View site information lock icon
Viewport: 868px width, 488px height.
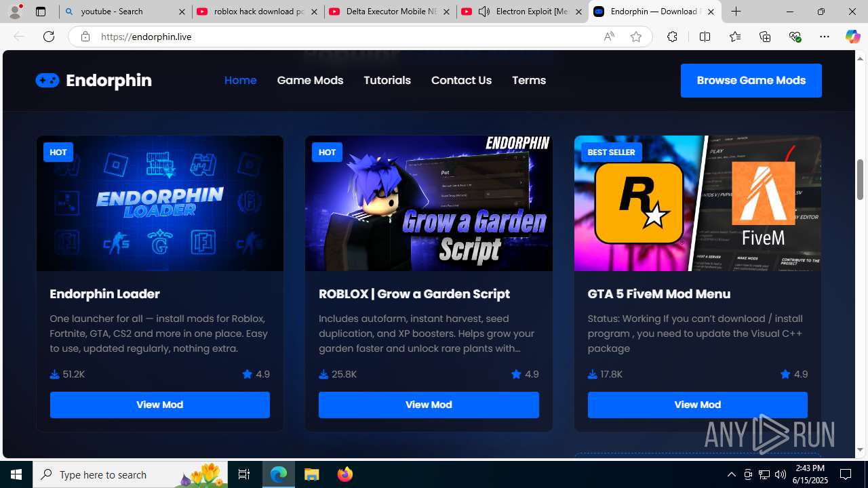[85, 37]
